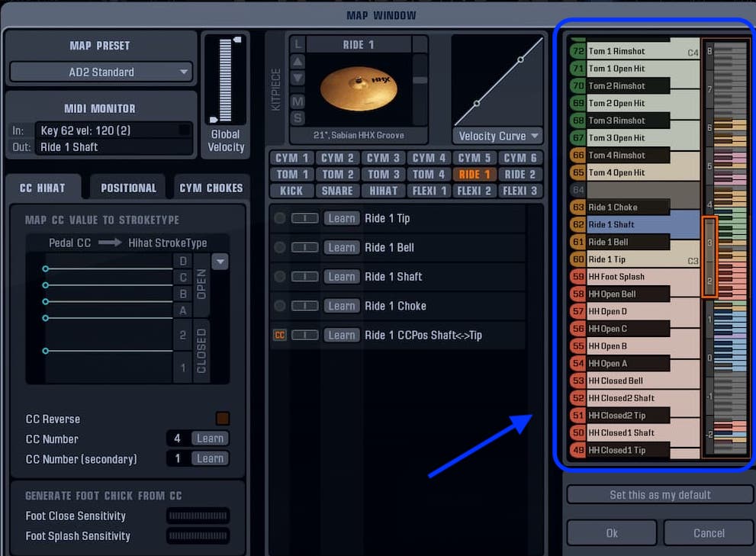Select the KICK kitpiece slot
The image size is (756, 556).
click(x=291, y=191)
